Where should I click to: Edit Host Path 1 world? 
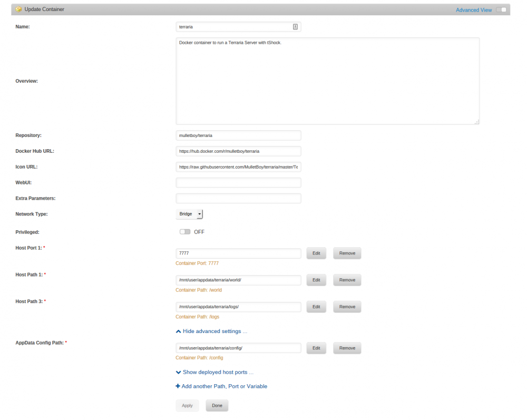click(x=316, y=280)
